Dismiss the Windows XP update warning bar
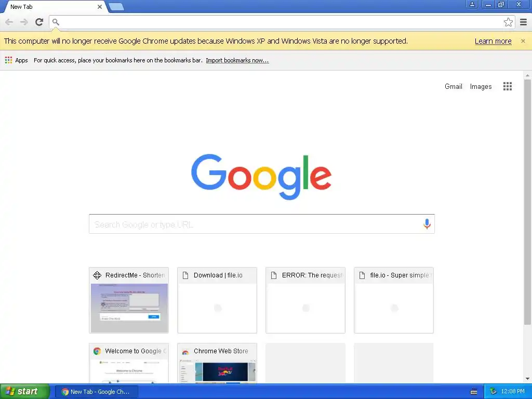Viewport: 532px width, 399px height. tap(523, 41)
